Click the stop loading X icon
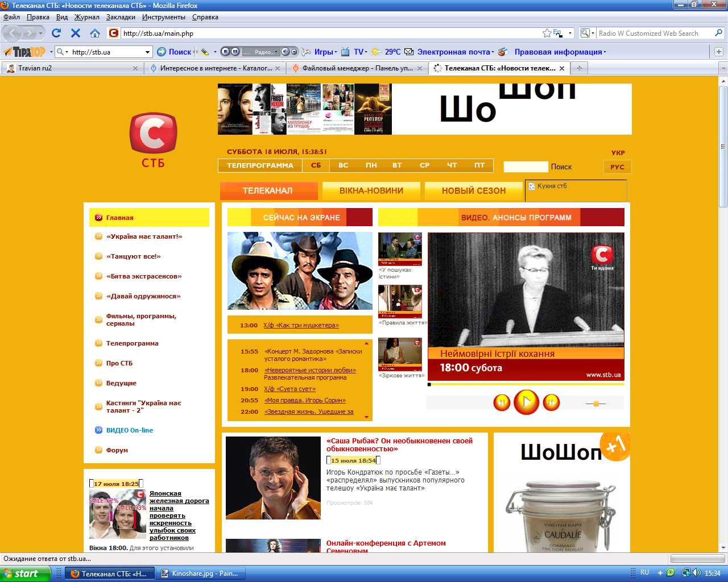The image size is (728, 582). tap(75, 33)
